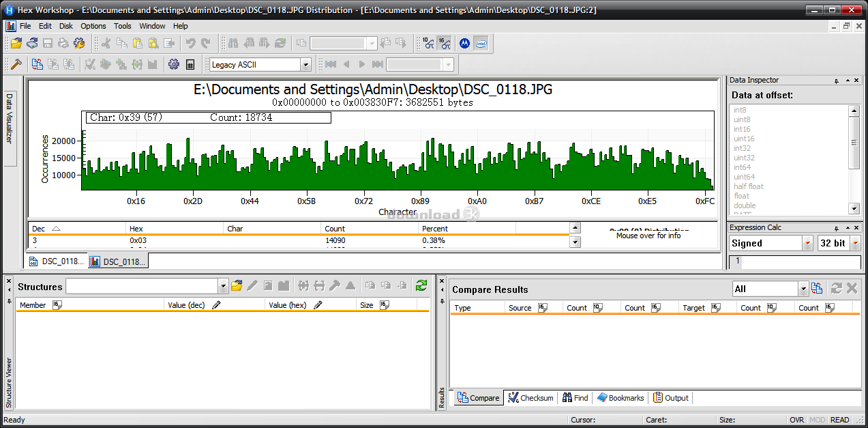Switch to Motorola byte ordering
Viewport: 868px width, 428px height.
point(464,43)
